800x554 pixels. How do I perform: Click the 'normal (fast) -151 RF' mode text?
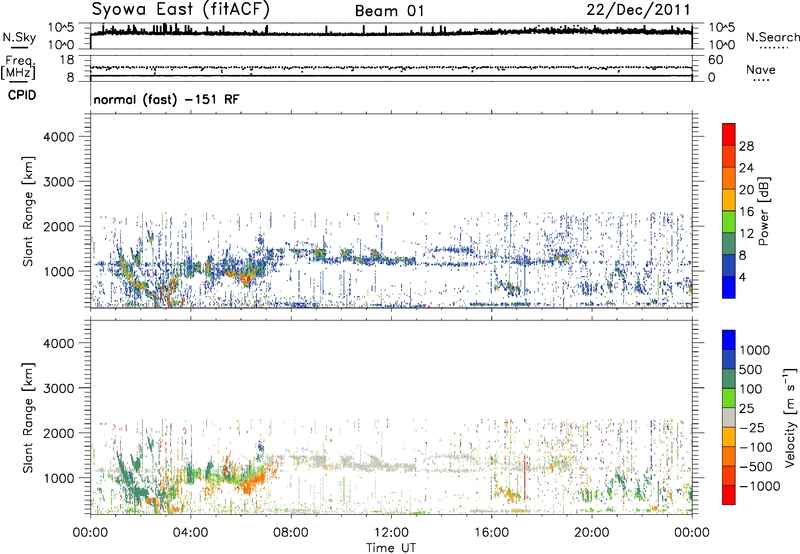tap(166, 99)
